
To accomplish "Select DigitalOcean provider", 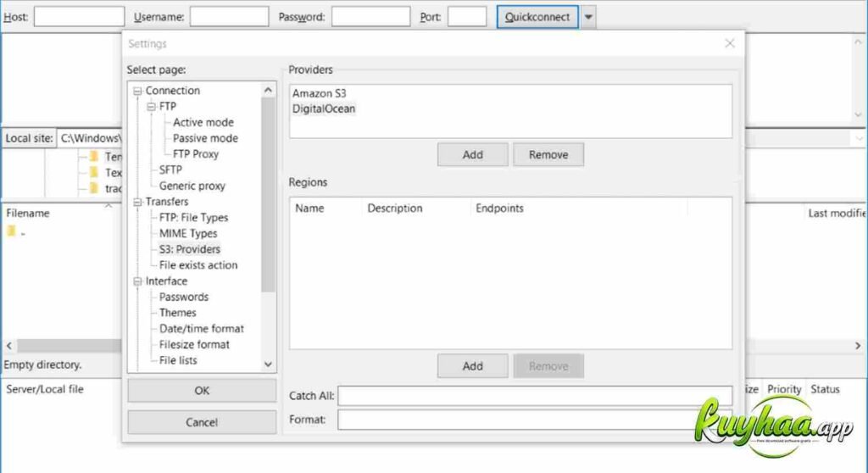I will click(324, 109).
